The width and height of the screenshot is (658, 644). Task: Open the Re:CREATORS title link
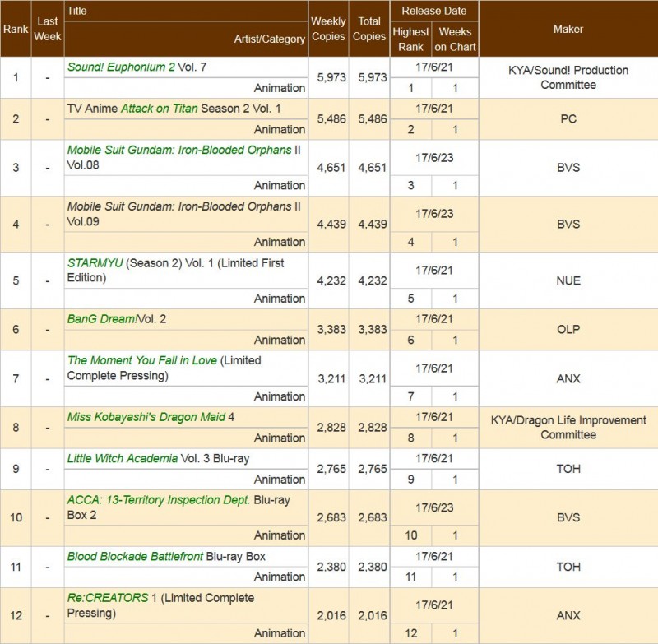[108, 597]
